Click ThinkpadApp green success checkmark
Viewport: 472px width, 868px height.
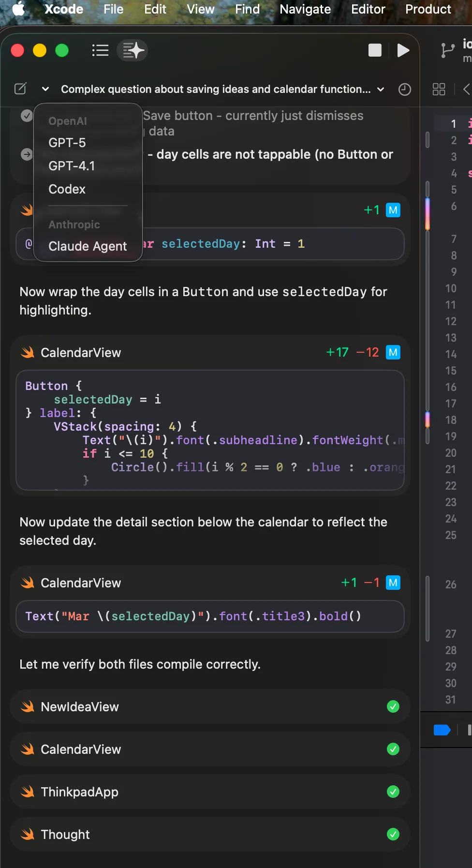[x=393, y=792]
